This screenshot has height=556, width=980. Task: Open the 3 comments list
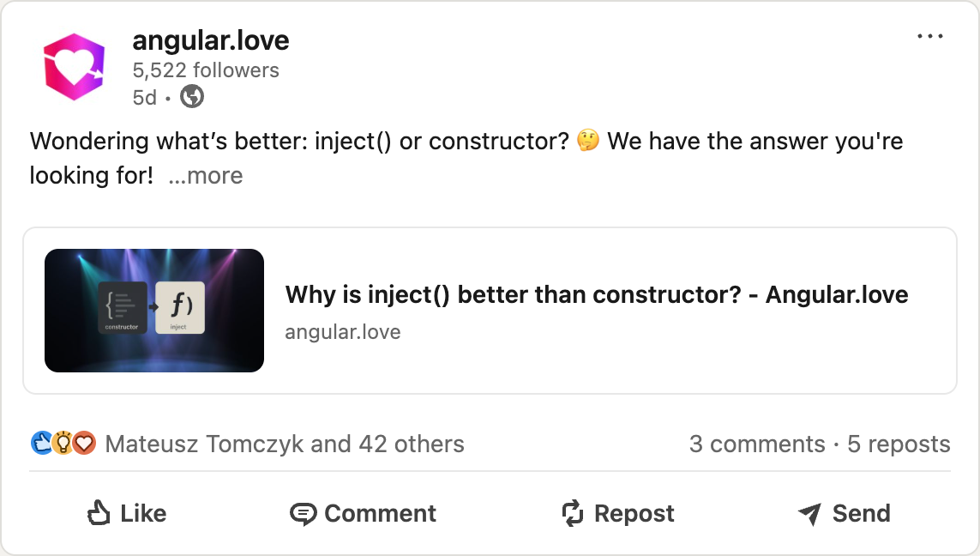click(757, 444)
